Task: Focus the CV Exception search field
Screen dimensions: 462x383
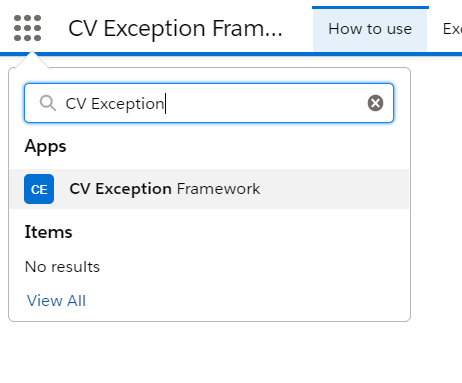Action: (x=209, y=103)
